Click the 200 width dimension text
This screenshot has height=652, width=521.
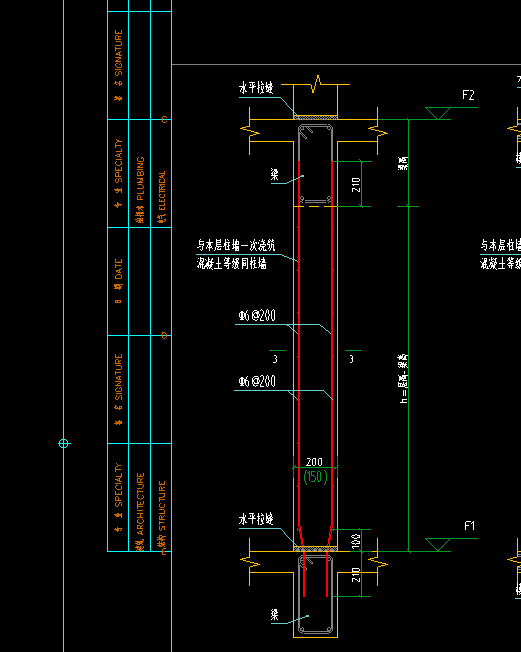coord(314,462)
